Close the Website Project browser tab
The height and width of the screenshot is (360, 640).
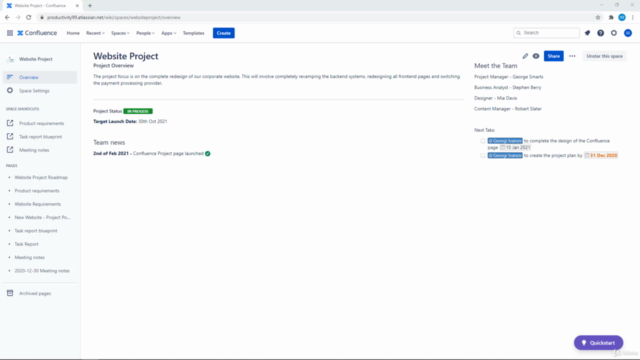(x=77, y=6)
